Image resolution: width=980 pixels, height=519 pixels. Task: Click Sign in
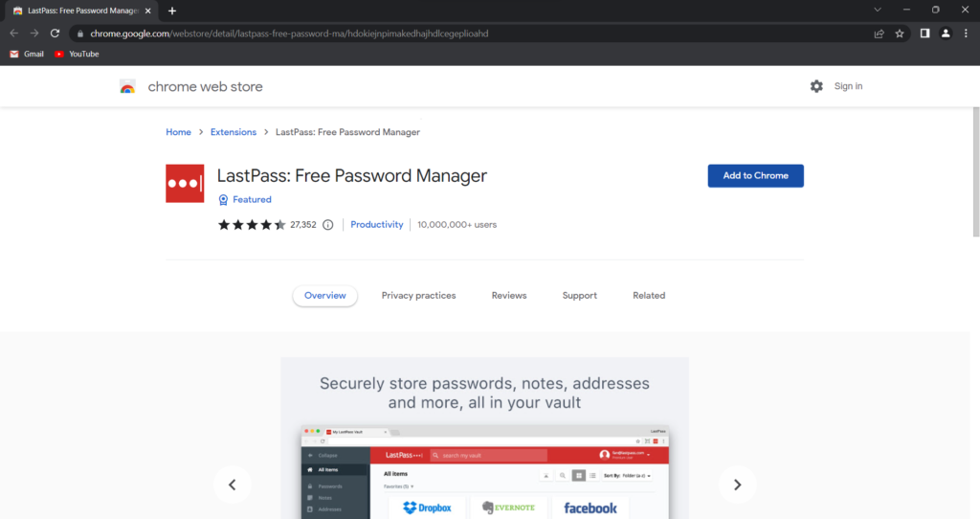(x=848, y=86)
